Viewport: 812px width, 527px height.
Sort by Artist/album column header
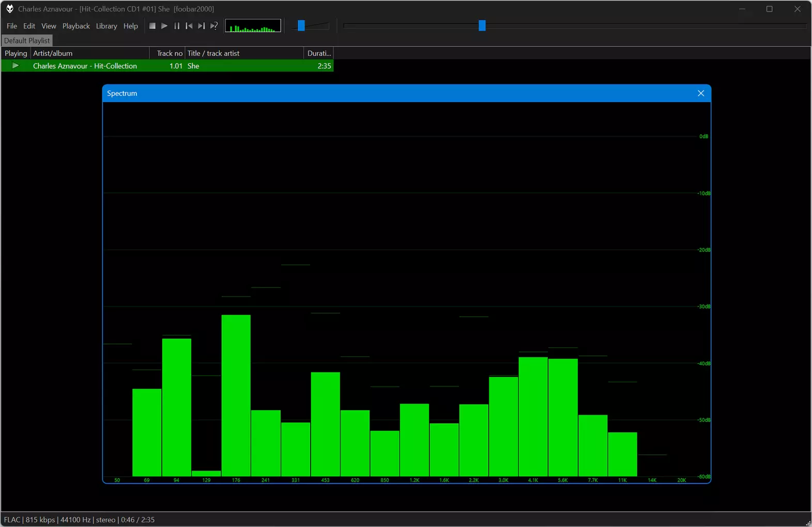point(90,53)
